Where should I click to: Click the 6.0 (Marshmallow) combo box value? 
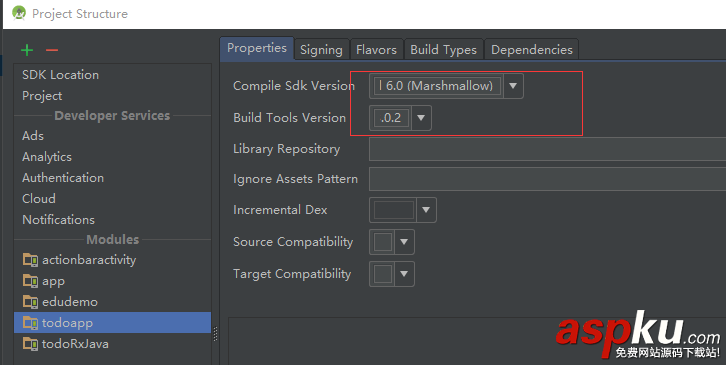pos(437,86)
